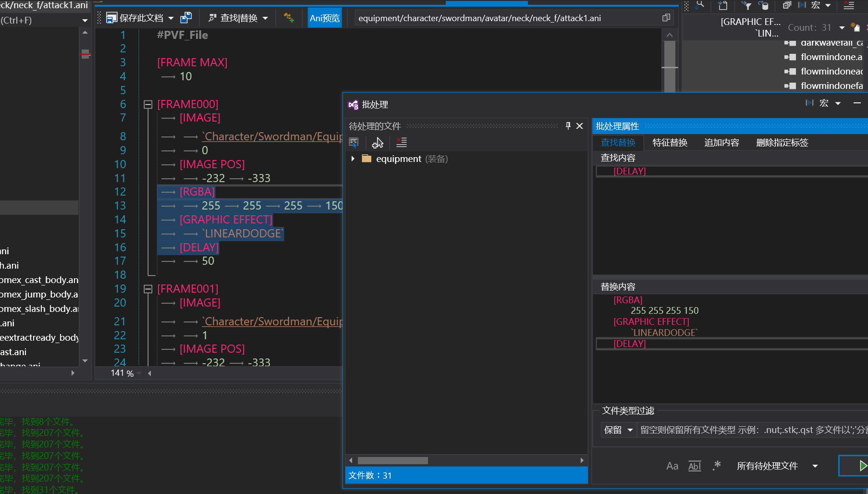
Task: Click the clear list icon with red X
Action: [402, 143]
